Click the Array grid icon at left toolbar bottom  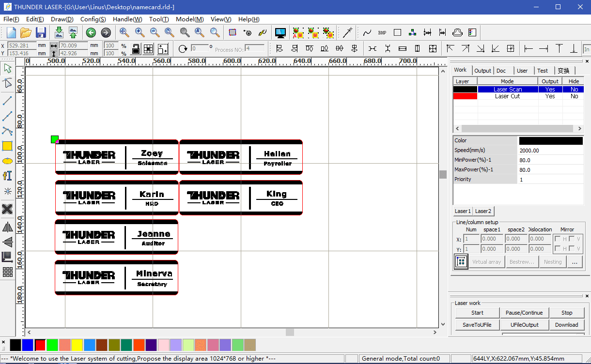[x=7, y=272]
